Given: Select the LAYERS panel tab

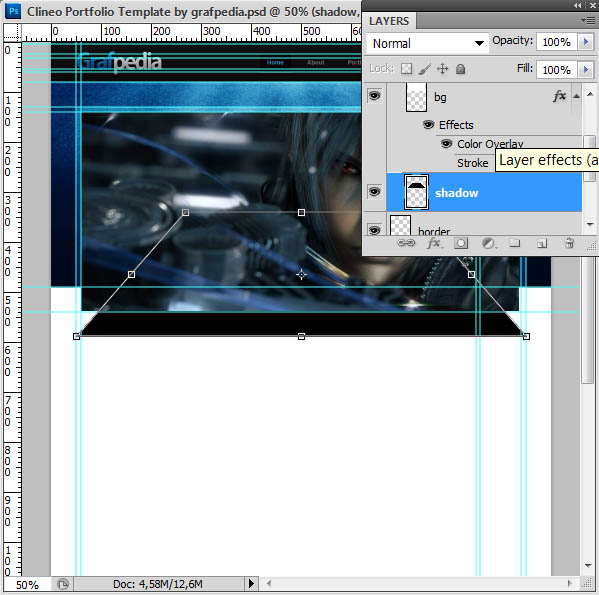Looking at the screenshot, I should (x=389, y=21).
